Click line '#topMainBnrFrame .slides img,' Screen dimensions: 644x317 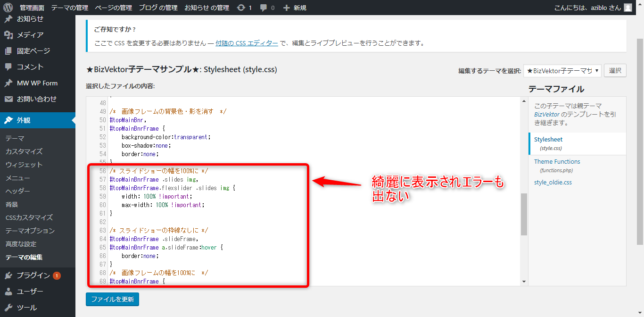pos(154,179)
